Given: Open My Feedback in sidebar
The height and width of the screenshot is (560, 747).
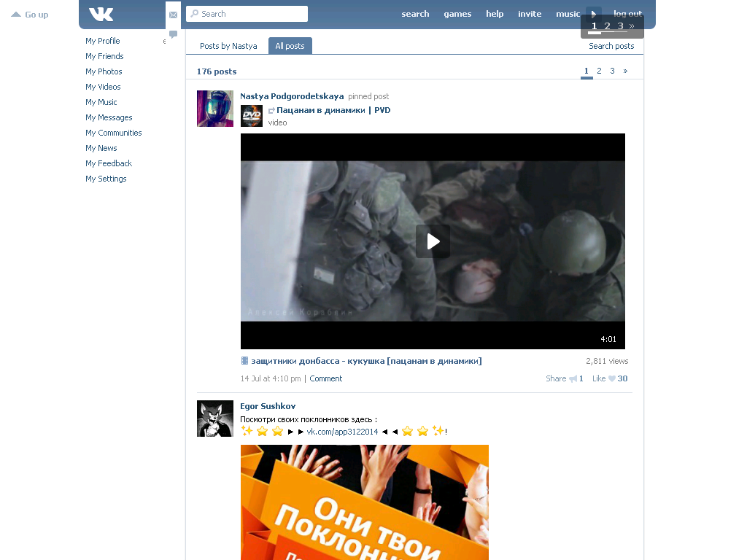Looking at the screenshot, I should (109, 163).
